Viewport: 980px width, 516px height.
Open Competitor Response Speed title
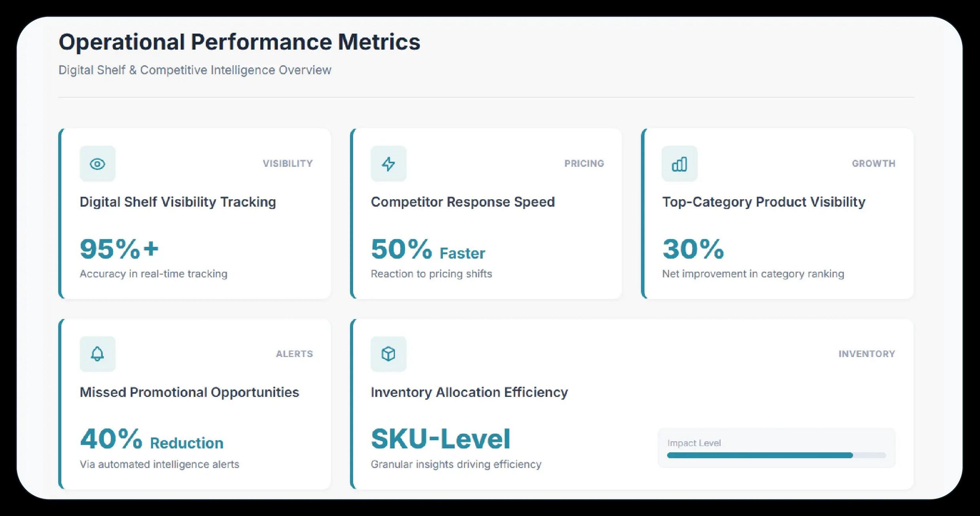(463, 202)
